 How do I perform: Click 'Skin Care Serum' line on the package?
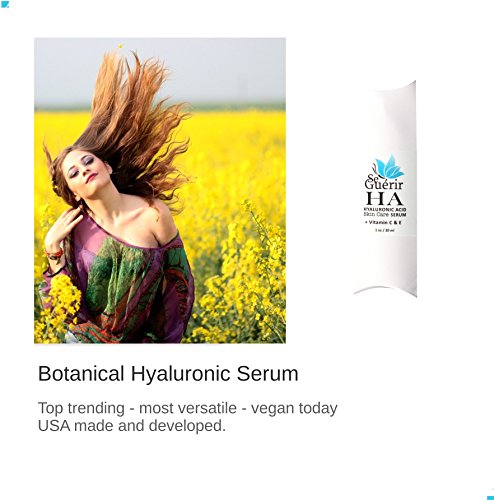pos(385,215)
